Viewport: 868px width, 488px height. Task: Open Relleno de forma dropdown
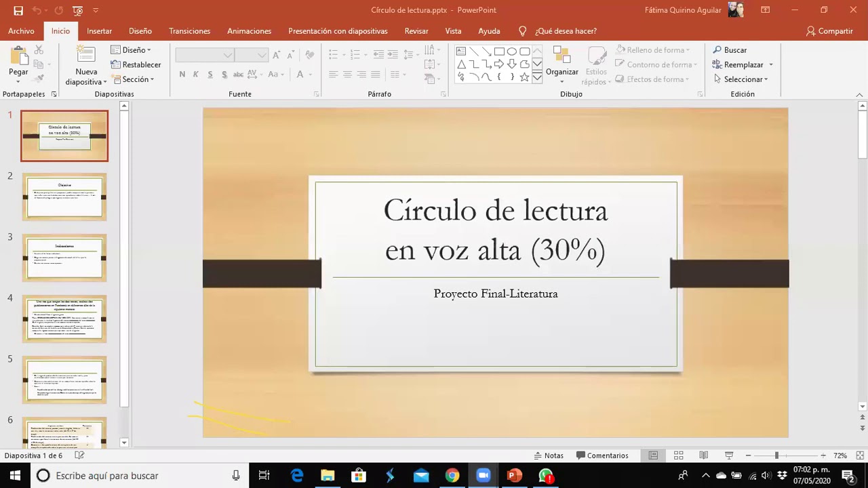653,50
